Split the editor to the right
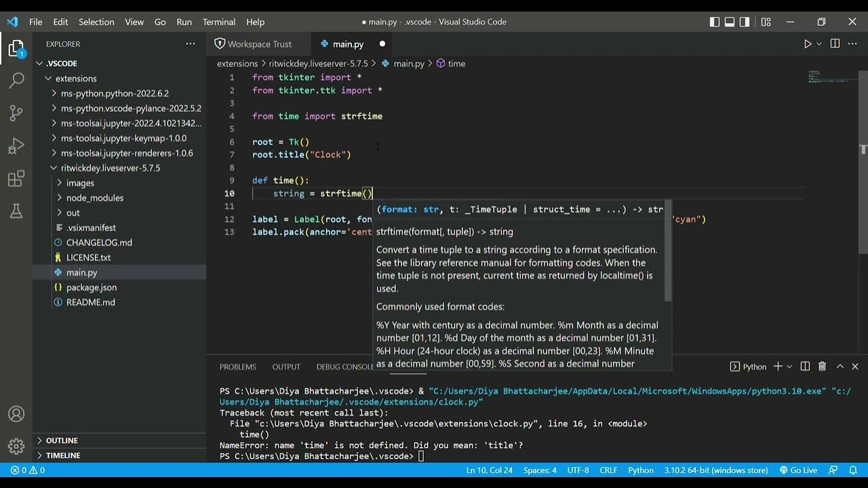 [x=835, y=44]
